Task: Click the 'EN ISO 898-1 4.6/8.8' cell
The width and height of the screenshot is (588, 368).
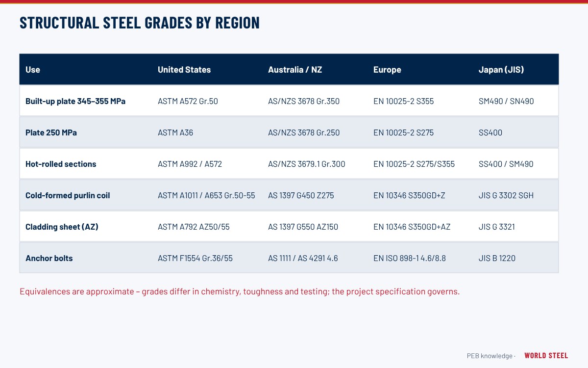Action: [410, 258]
